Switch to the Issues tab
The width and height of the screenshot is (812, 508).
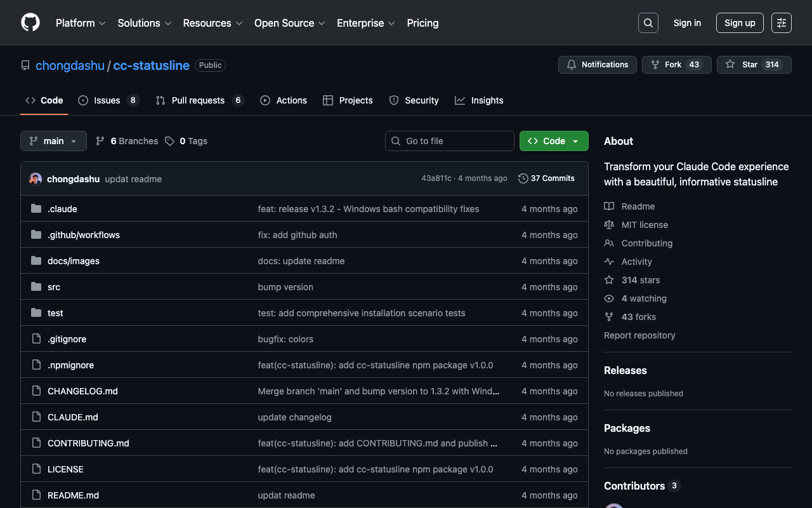108,100
